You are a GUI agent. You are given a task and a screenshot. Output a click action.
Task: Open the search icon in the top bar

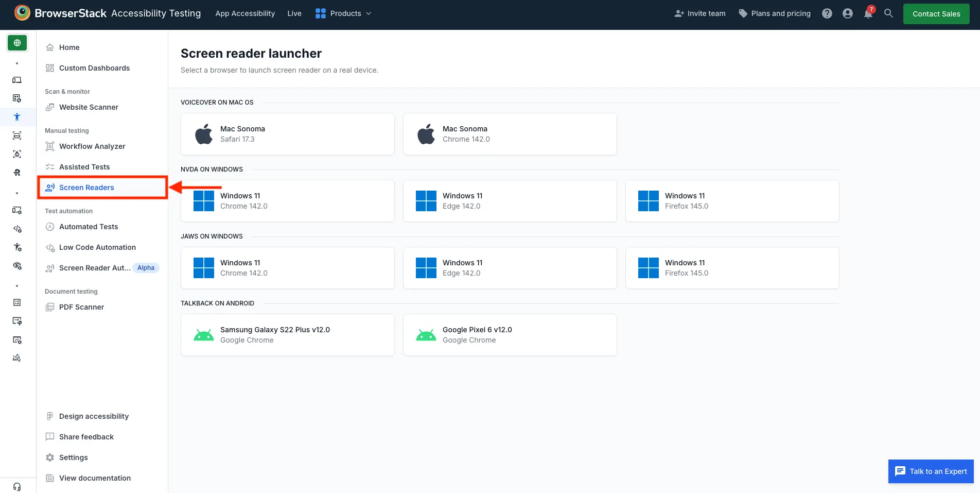(888, 13)
